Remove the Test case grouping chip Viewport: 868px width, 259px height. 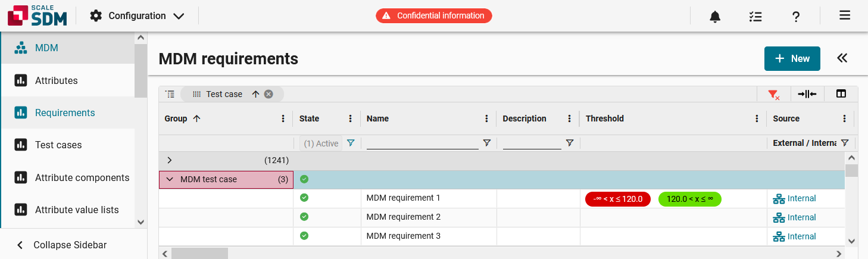click(268, 94)
